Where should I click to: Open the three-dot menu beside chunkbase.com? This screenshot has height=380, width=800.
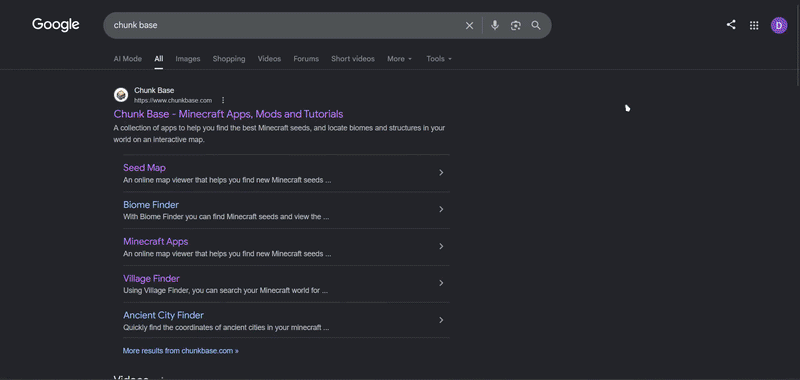point(223,100)
